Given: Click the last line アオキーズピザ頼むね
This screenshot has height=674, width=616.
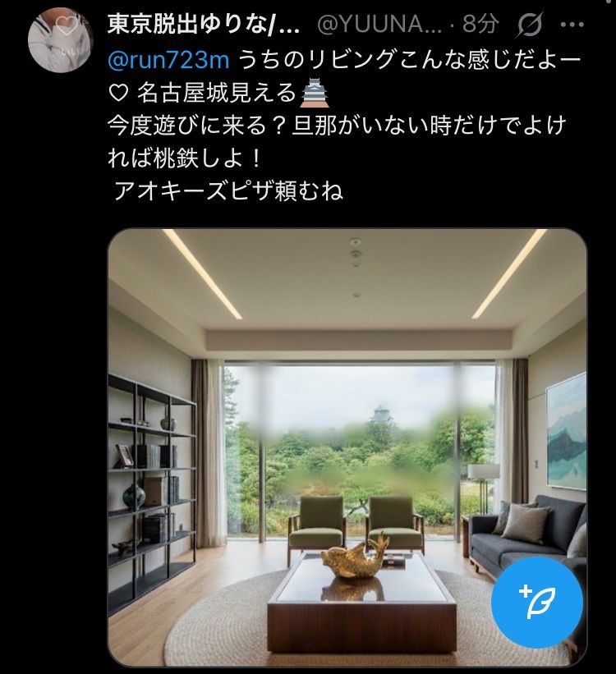Looking at the screenshot, I should pyautogui.click(x=228, y=190).
